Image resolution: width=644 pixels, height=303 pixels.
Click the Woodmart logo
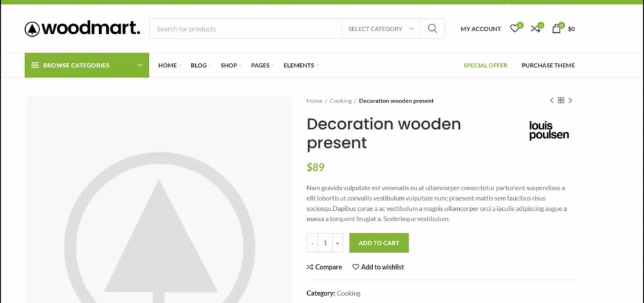82,29
